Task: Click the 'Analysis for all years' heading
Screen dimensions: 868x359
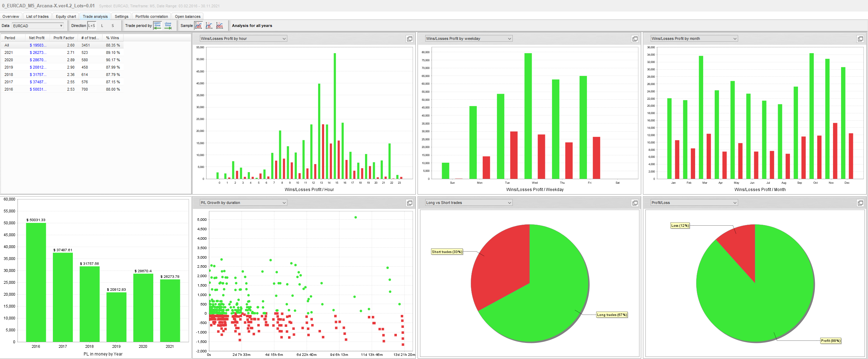Action: point(252,26)
